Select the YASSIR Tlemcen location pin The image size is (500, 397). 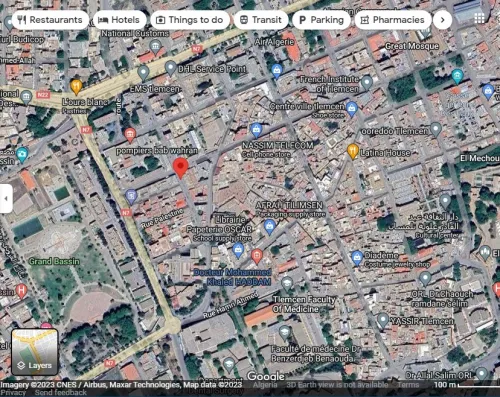(383, 320)
